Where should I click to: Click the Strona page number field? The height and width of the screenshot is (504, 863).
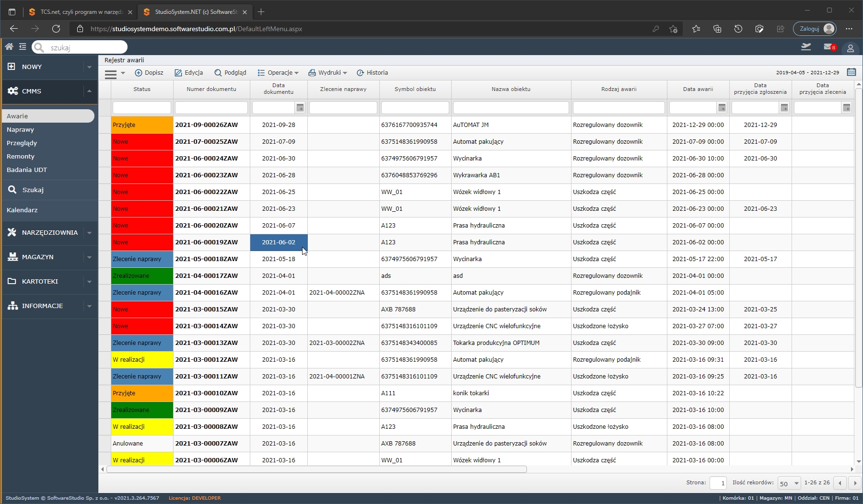(718, 483)
